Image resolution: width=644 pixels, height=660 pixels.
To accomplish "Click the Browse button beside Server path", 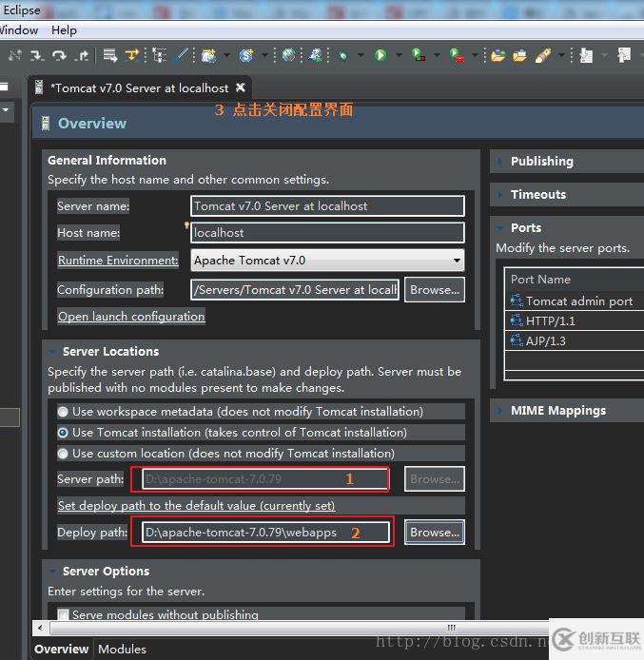I will (435, 479).
